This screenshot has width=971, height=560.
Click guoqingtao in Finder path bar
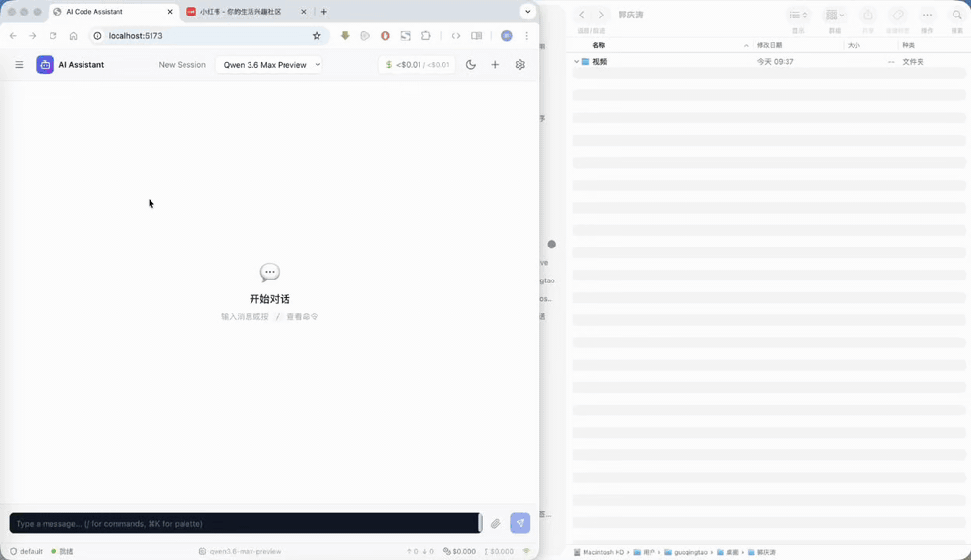[686, 552]
